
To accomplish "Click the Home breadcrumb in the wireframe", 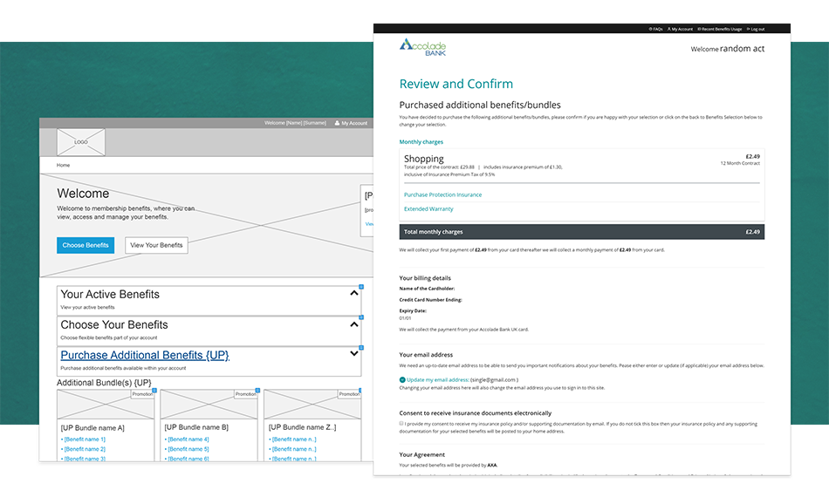I will tap(63, 165).
